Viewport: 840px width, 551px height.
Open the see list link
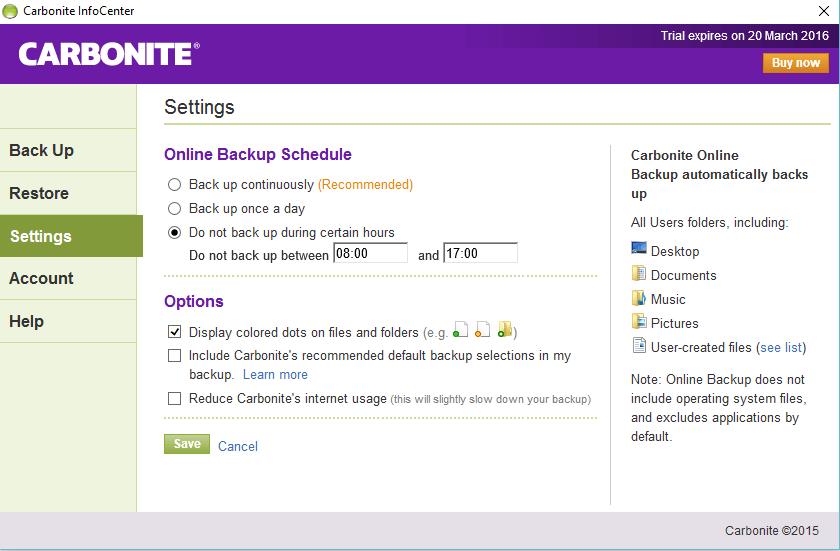tap(782, 348)
